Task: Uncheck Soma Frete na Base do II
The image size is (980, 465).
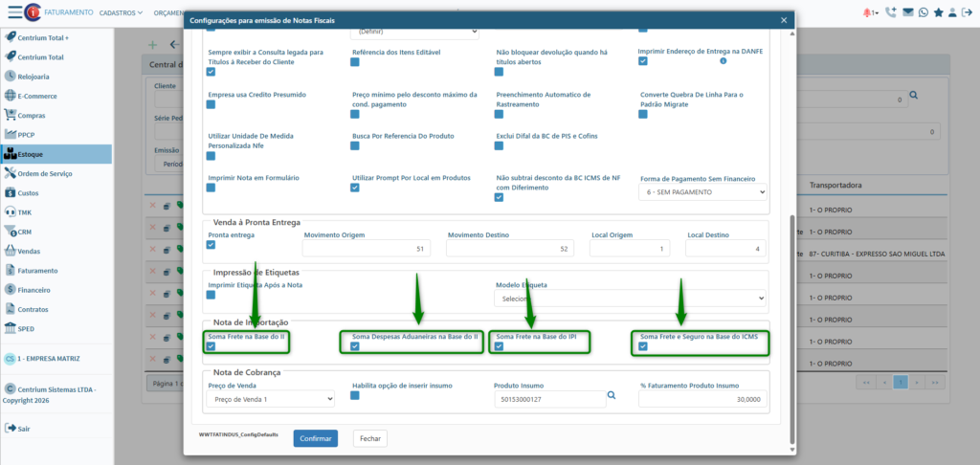Action: (212, 346)
